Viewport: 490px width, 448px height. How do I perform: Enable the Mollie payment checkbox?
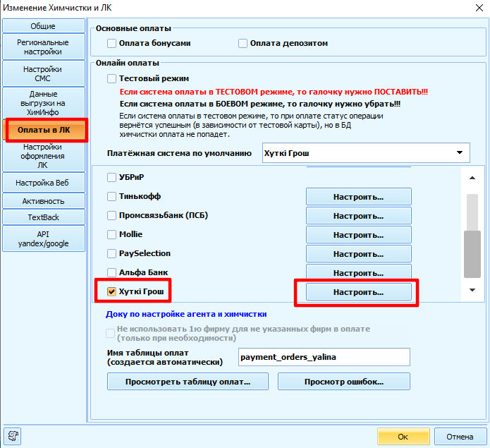click(x=111, y=234)
